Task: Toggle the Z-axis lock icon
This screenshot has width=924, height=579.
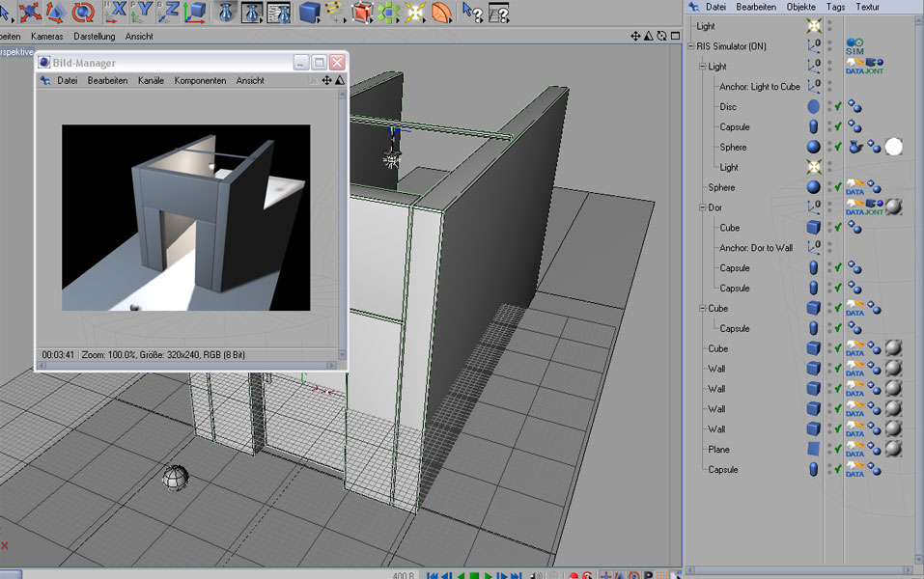Action: pyautogui.click(x=168, y=12)
